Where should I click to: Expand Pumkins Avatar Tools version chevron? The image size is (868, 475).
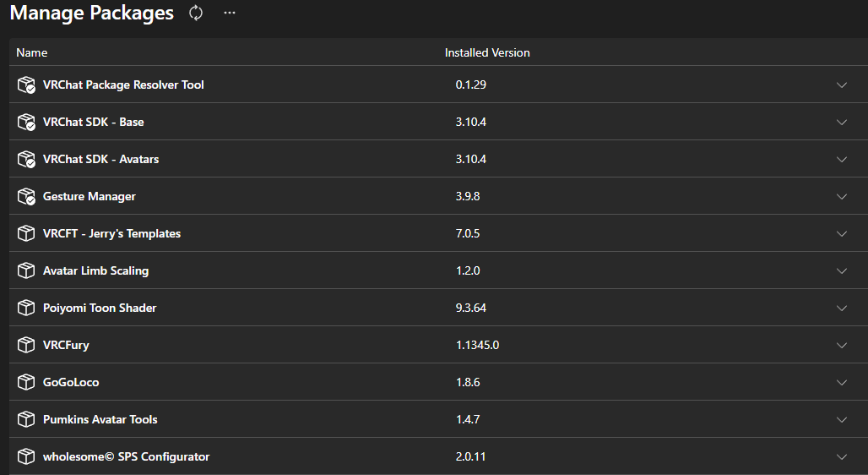[842, 419]
